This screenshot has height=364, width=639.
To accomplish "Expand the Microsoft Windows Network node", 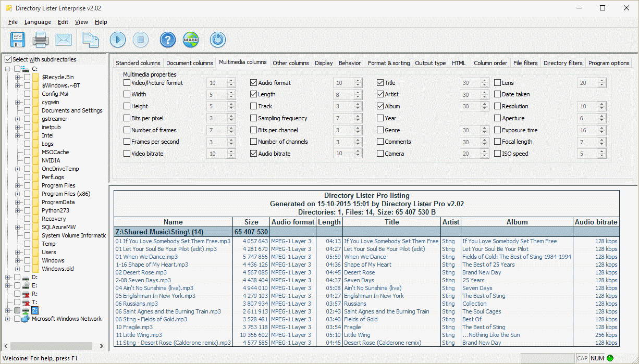I will pyautogui.click(x=8, y=319).
